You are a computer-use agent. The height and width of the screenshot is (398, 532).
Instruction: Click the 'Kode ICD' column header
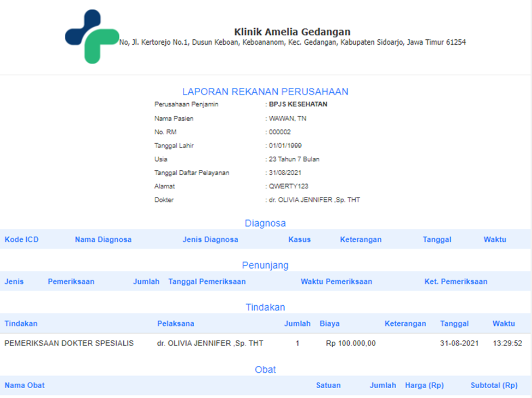point(21,240)
